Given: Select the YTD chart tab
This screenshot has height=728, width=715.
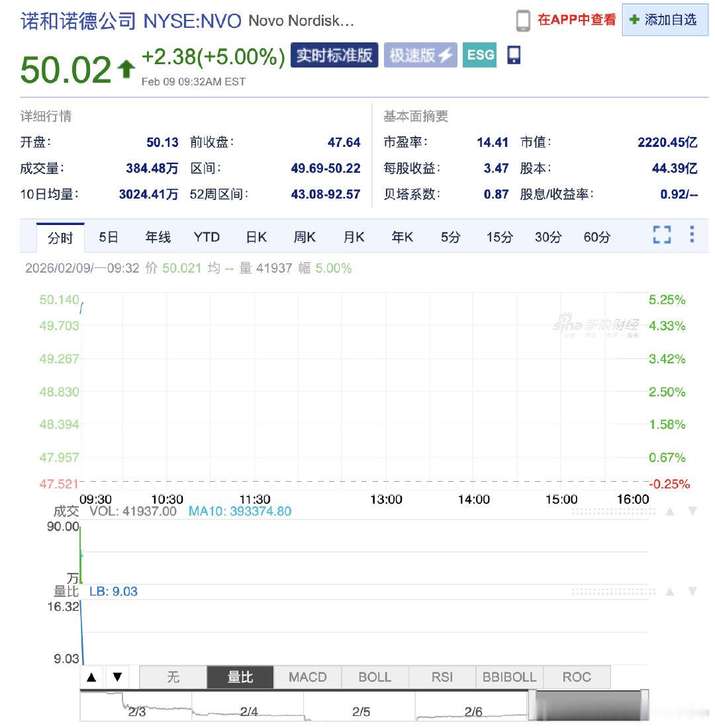Looking at the screenshot, I should pos(207,237).
